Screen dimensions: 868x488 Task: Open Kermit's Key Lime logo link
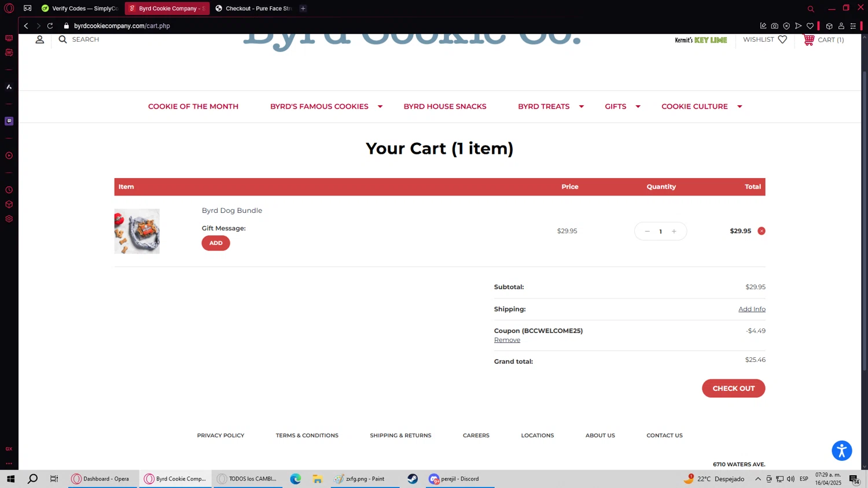click(x=701, y=40)
